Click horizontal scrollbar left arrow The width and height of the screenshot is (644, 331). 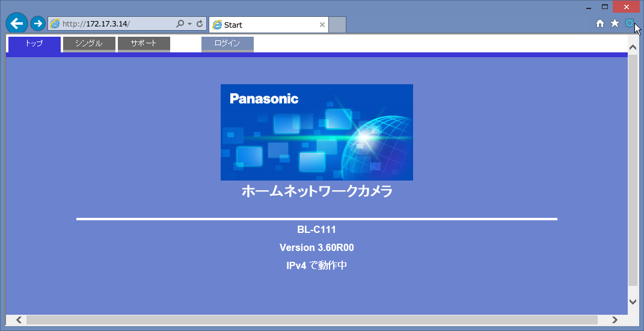19,320
